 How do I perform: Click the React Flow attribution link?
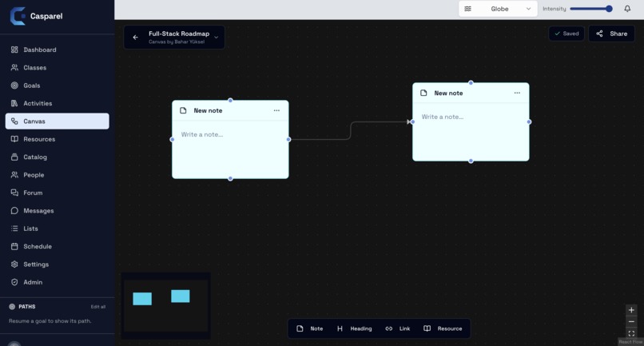point(630,342)
